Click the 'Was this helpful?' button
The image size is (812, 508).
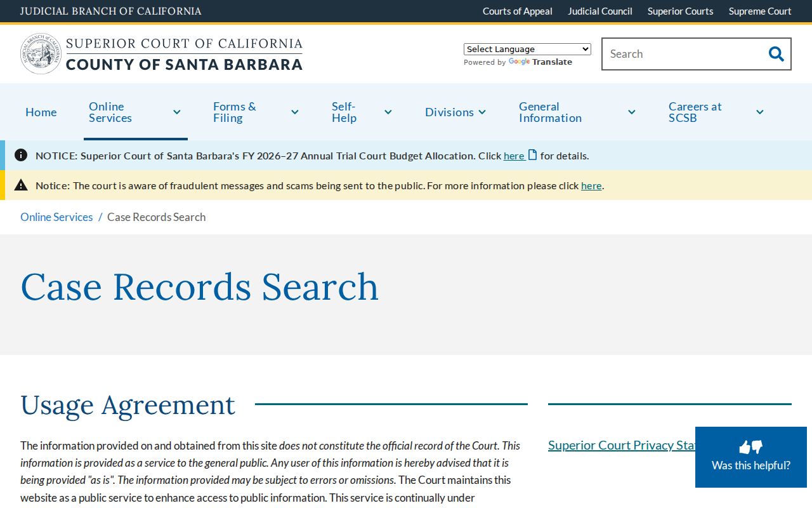pyautogui.click(x=751, y=457)
